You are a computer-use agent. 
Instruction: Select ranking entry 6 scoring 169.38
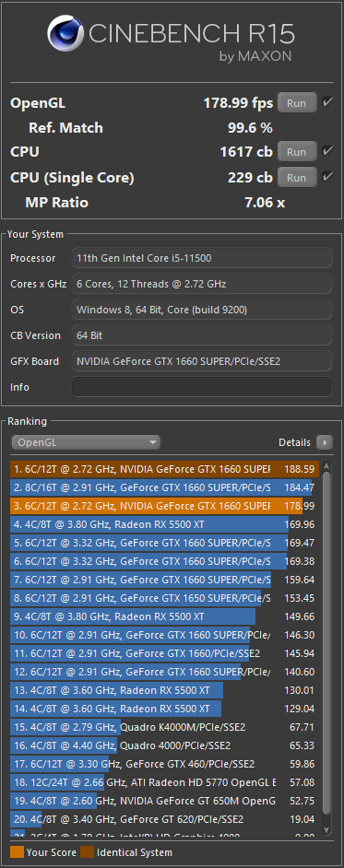(164, 561)
